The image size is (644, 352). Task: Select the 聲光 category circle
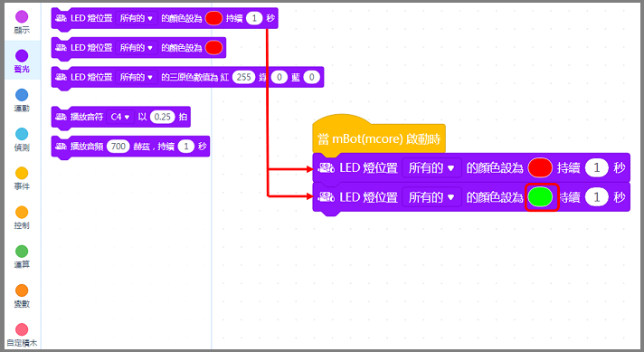(22, 56)
